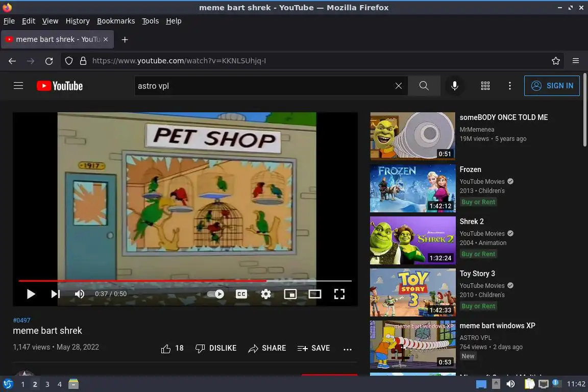Open Firefox History menu
Image resolution: width=588 pixels, height=392 pixels.
[78, 21]
